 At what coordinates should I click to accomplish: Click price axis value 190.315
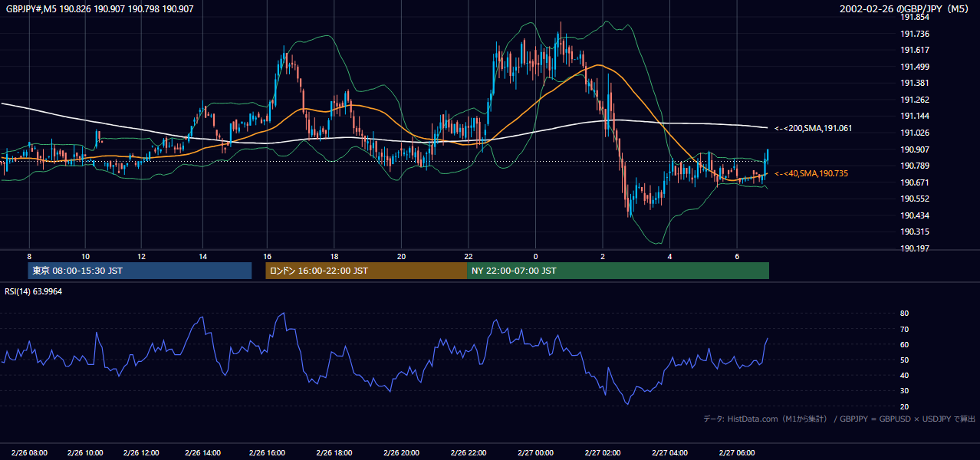tap(915, 232)
